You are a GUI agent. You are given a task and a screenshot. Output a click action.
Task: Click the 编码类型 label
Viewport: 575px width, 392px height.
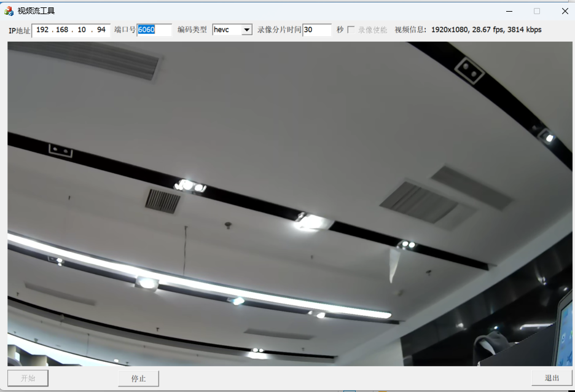pos(192,30)
